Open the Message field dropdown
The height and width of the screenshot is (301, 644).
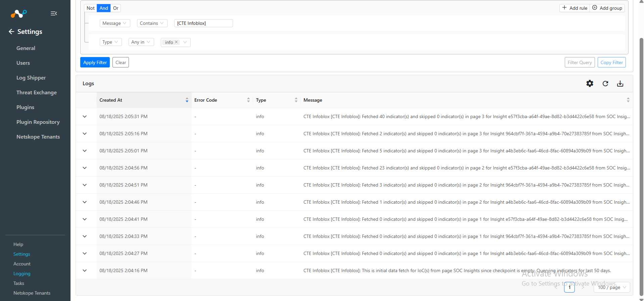tap(115, 23)
